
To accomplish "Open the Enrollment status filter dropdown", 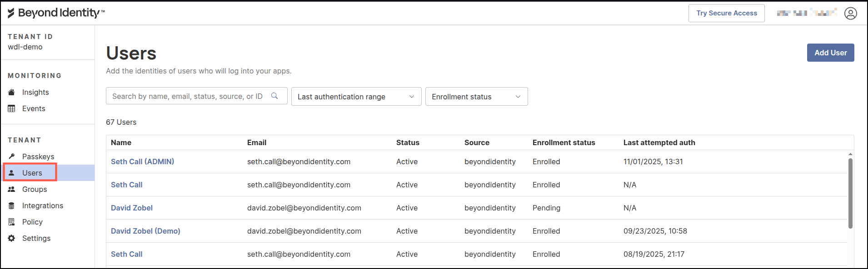I will 476,97.
